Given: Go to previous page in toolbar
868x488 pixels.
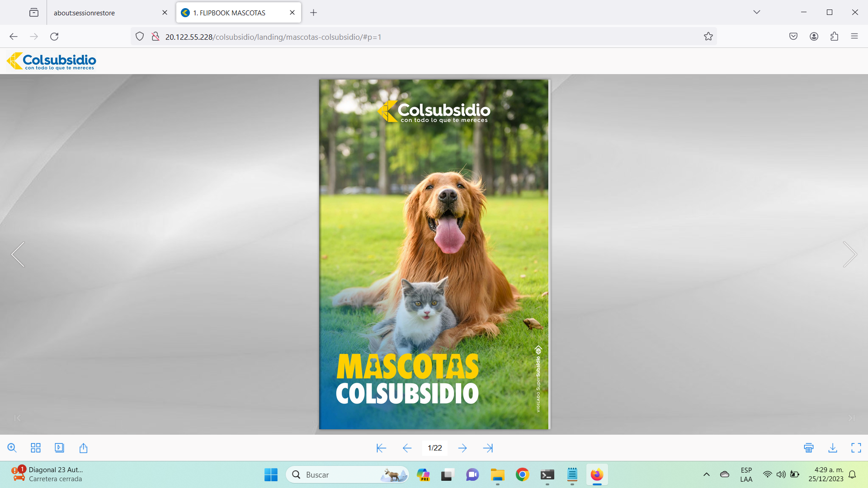Looking at the screenshot, I should (x=407, y=448).
